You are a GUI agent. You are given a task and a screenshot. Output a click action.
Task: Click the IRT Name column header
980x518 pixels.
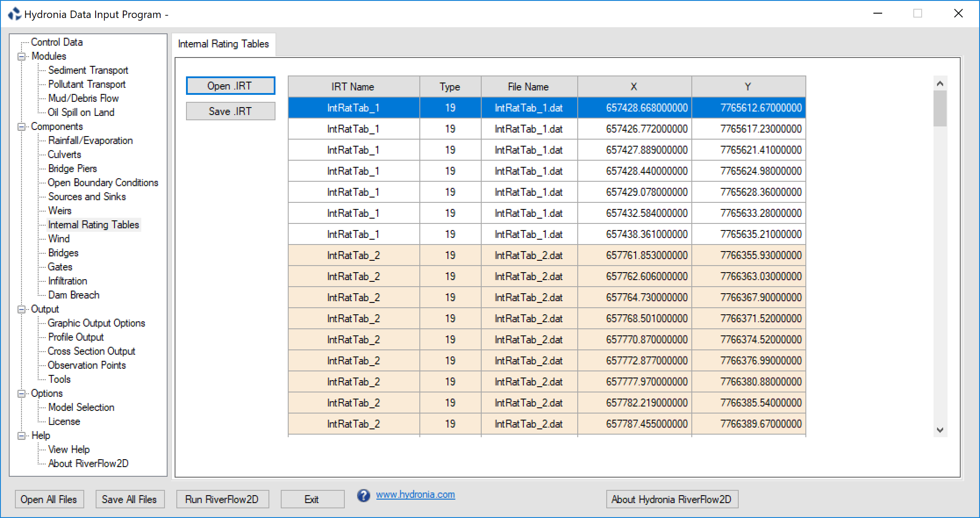[x=354, y=86]
